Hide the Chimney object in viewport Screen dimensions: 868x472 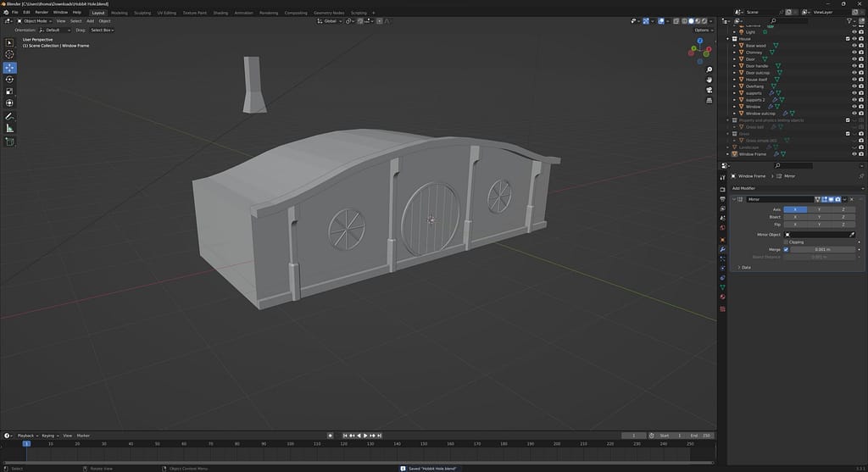854,53
